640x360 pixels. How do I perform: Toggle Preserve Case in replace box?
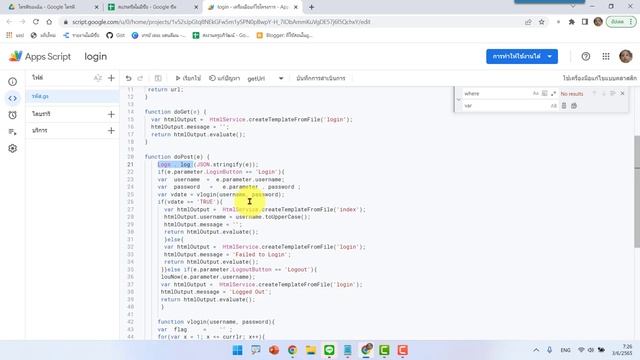553,106
